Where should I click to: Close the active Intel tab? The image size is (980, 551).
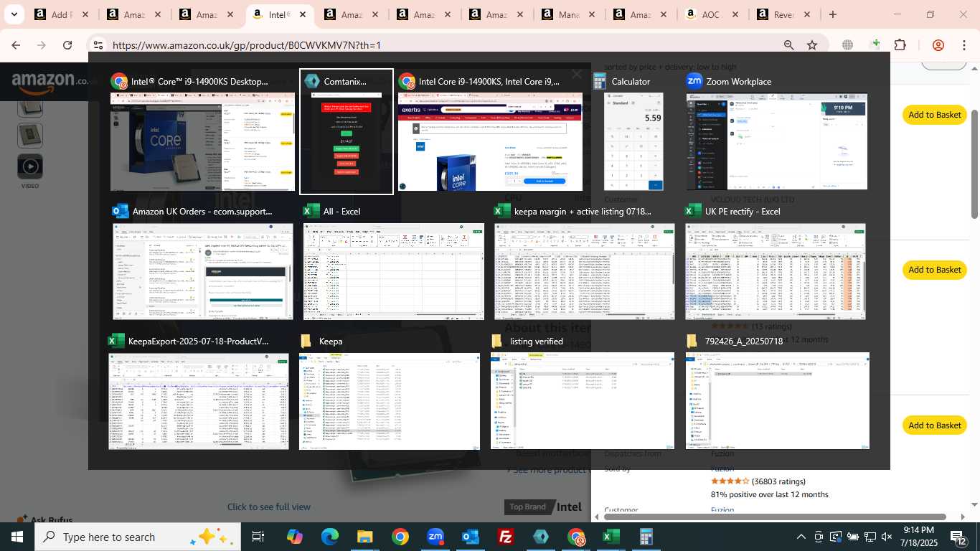303,14
